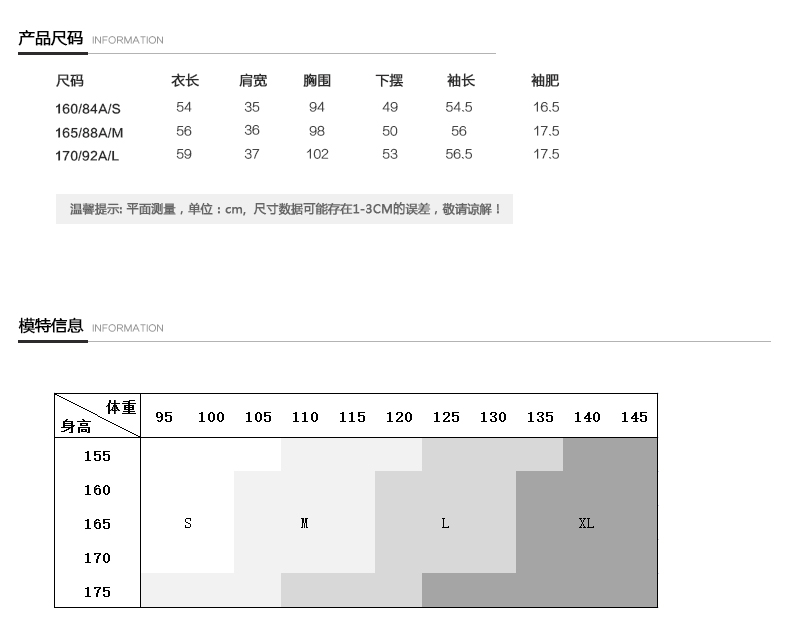Select the 170/92A/L size row label
The height and width of the screenshot is (628, 790).
coord(87,155)
